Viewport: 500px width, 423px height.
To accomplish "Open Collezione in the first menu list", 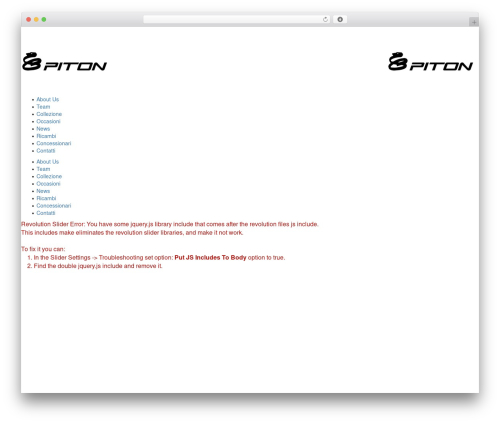I will tap(49, 114).
